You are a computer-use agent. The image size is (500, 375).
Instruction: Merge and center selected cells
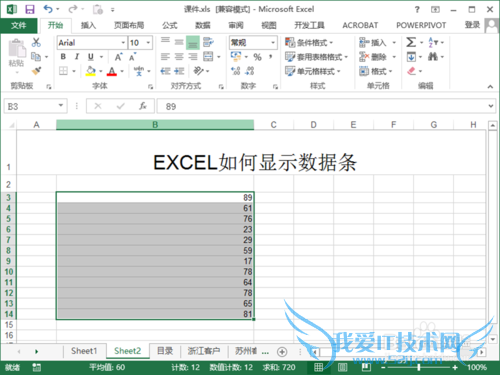click(208, 57)
